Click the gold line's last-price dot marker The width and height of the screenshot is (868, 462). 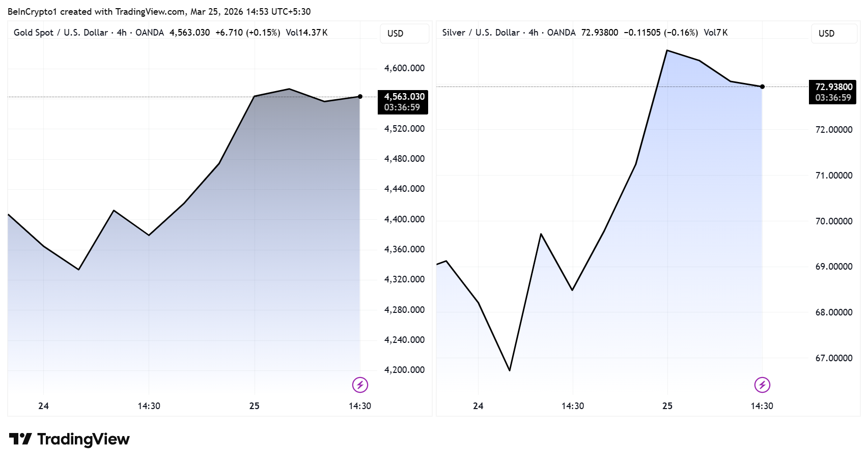[x=360, y=97]
